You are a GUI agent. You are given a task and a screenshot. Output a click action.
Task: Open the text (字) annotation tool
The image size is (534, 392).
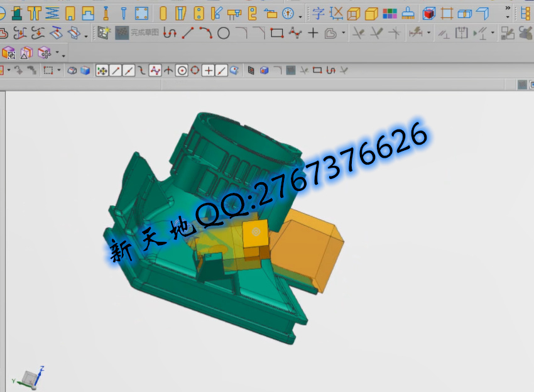pyautogui.click(x=319, y=13)
